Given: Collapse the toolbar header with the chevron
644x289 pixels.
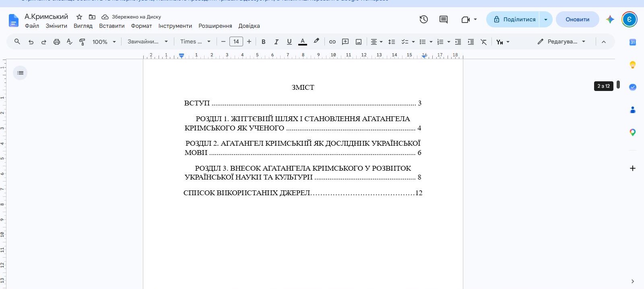Looking at the screenshot, I should click(604, 42).
